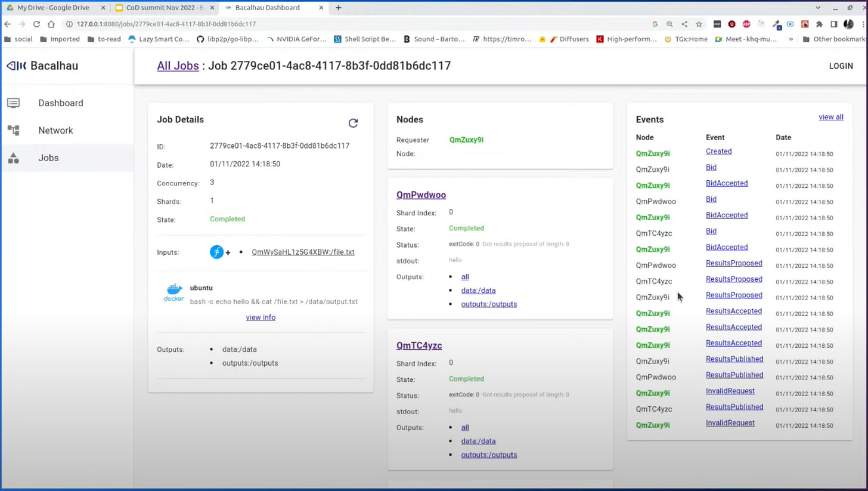Open the Other bookmarks folder

(x=835, y=39)
